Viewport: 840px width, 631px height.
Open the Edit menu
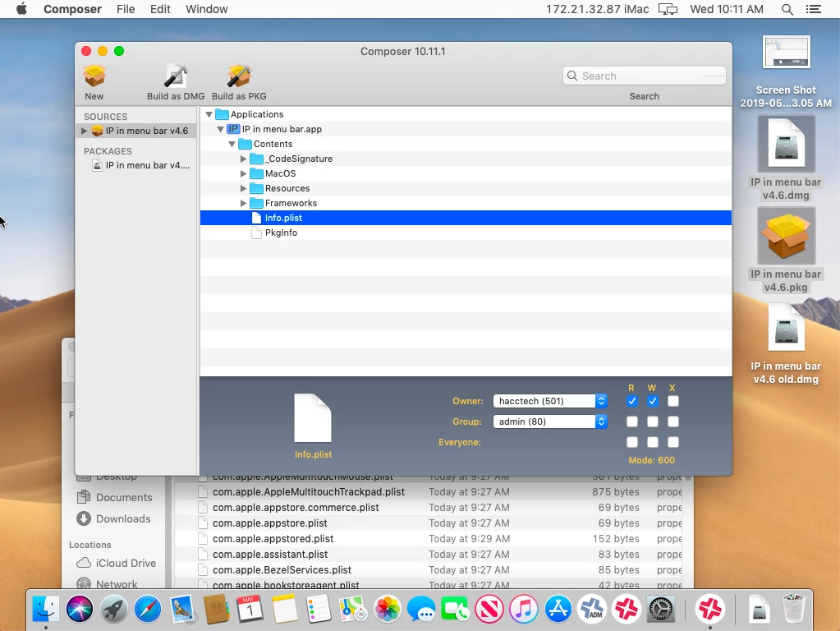coord(160,9)
